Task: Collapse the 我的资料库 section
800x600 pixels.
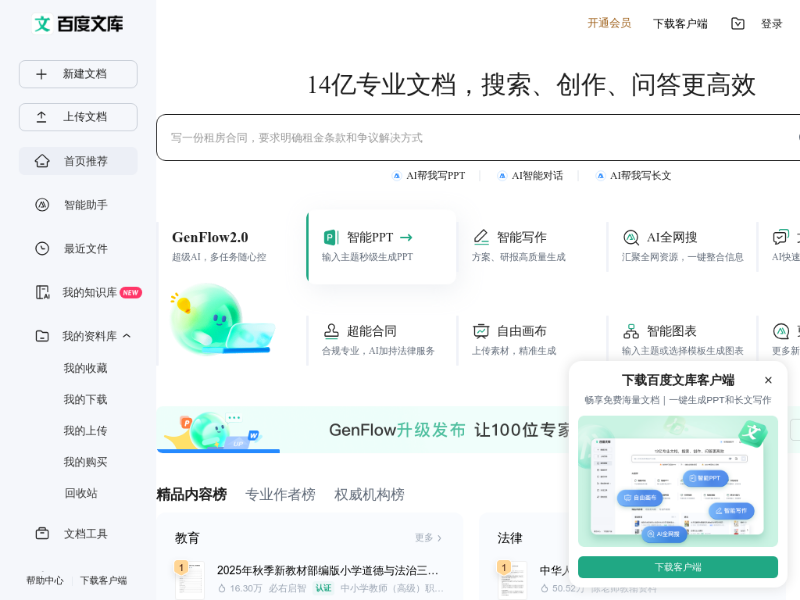Action: 127,336
